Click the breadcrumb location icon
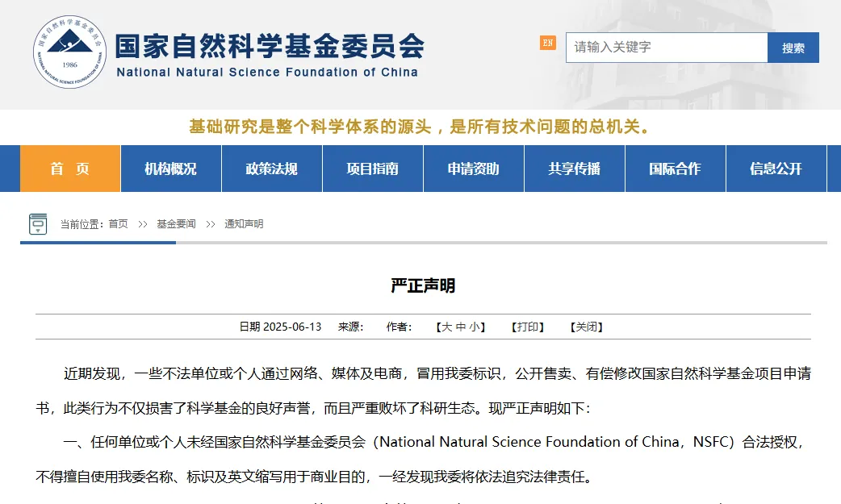841x504 pixels. (38, 223)
